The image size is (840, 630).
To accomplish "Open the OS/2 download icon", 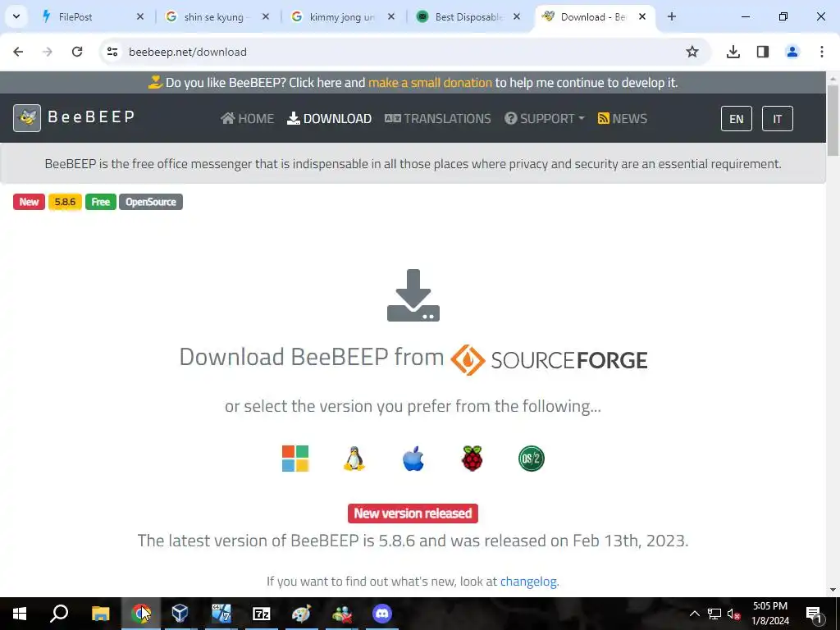I will coord(532,459).
